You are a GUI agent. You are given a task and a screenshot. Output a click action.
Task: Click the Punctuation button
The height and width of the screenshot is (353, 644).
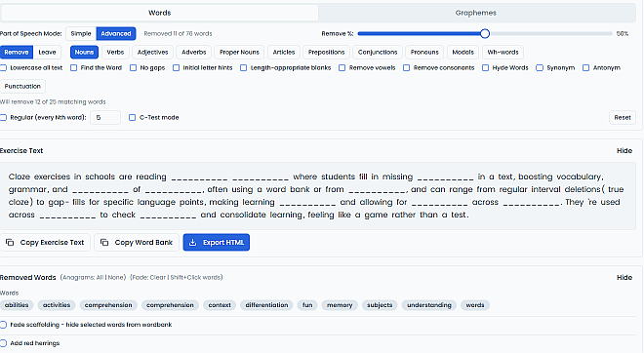tap(22, 86)
